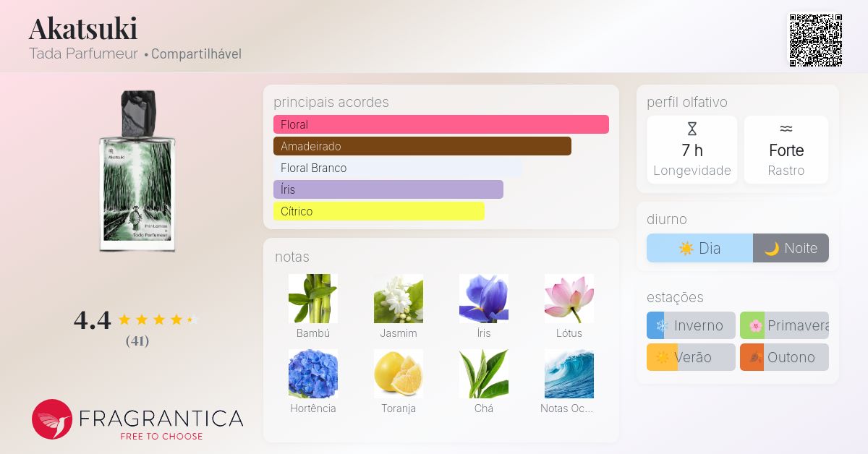Open the Hortência note image

(313, 374)
